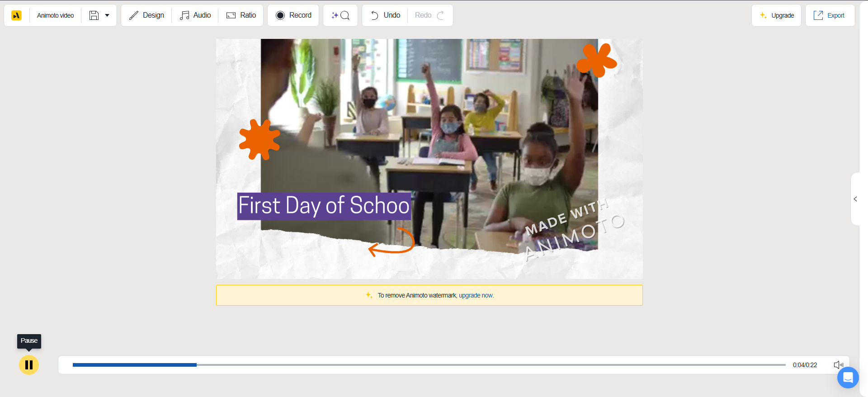Export the video

pos(830,15)
